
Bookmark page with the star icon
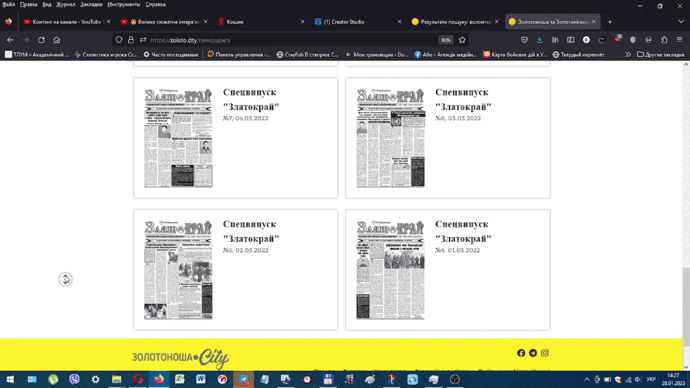coord(462,40)
